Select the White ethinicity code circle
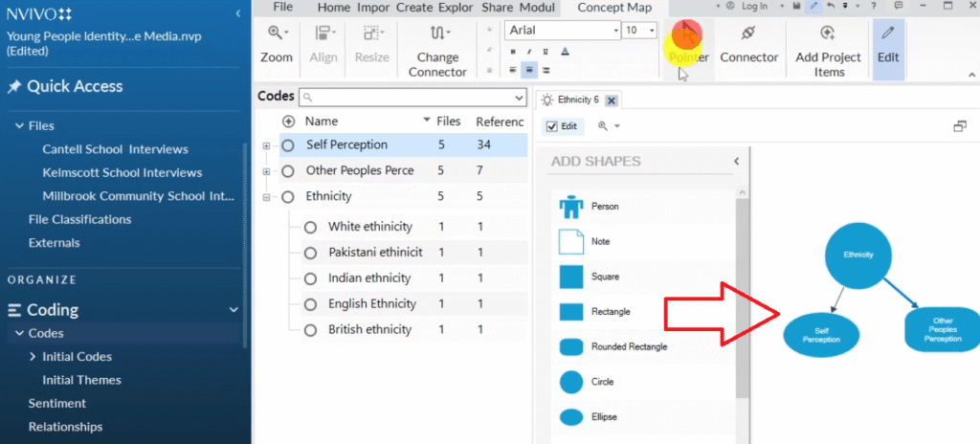This screenshot has height=444, width=980. 310,227
